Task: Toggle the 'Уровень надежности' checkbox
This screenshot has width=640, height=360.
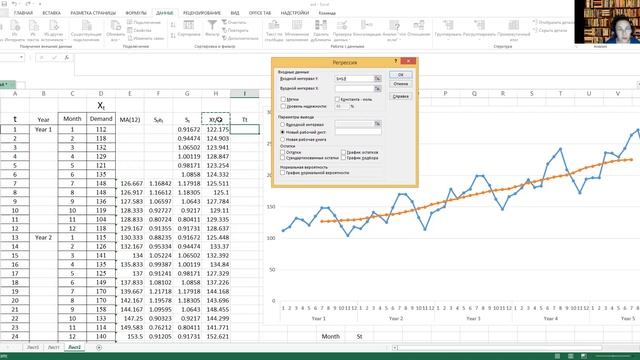Action: [x=283, y=106]
